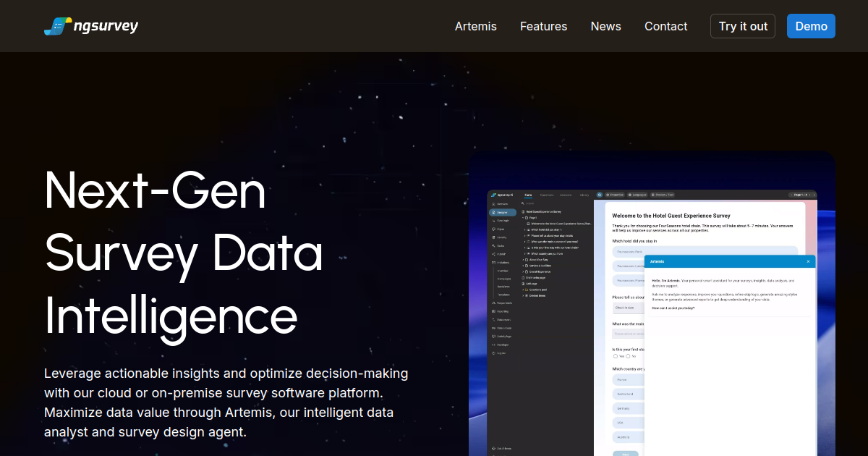Select the Yes radio button in preview
The width and height of the screenshot is (868, 456).
coord(616,356)
